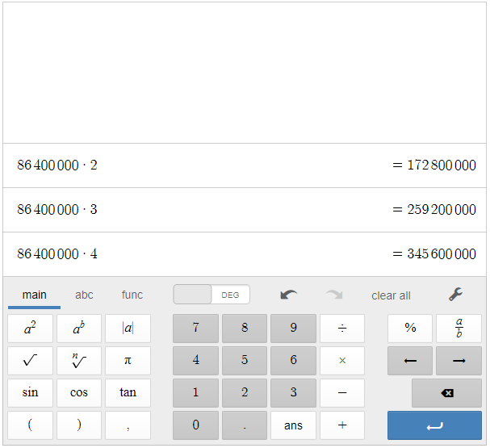Image resolution: width=490 pixels, height=448 pixels.
Task: Switch to the func keypad tab
Action: pyautogui.click(x=132, y=295)
